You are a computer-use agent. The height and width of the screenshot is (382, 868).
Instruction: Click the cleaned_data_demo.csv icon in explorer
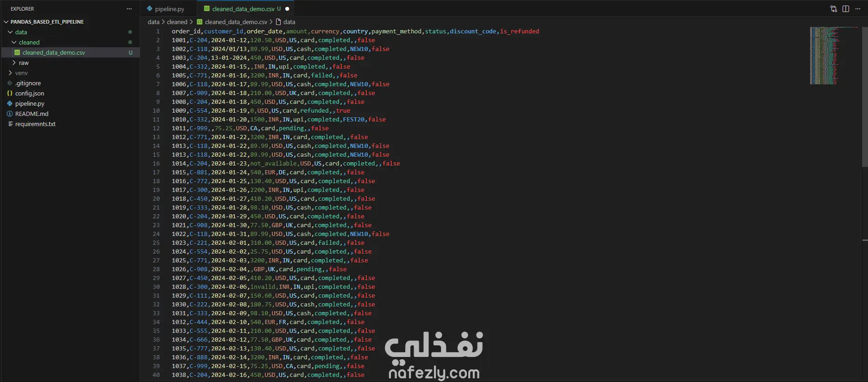click(x=17, y=52)
